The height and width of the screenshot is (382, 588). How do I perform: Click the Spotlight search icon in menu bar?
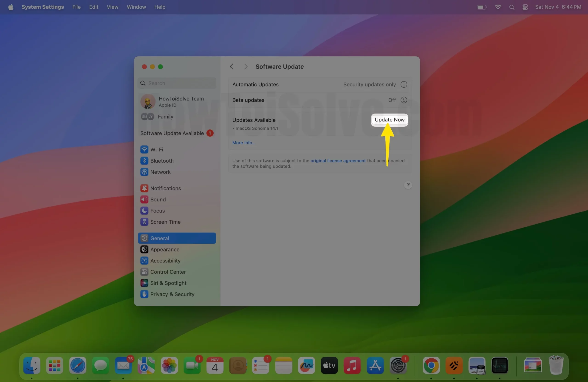(x=512, y=7)
